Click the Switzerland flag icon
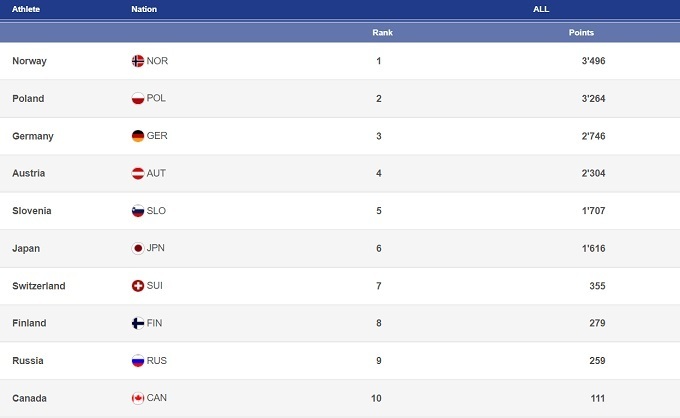Viewport: 680px width, 418px height. pos(138,286)
